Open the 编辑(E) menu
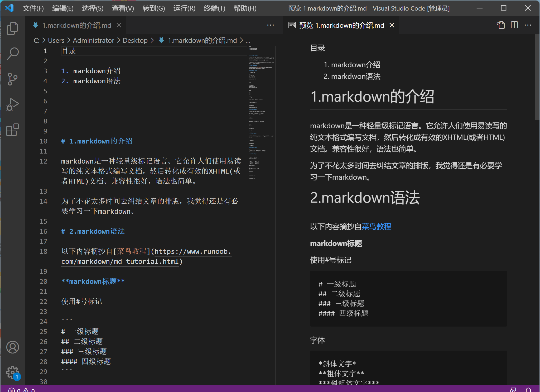The width and height of the screenshot is (540, 392). (63, 8)
